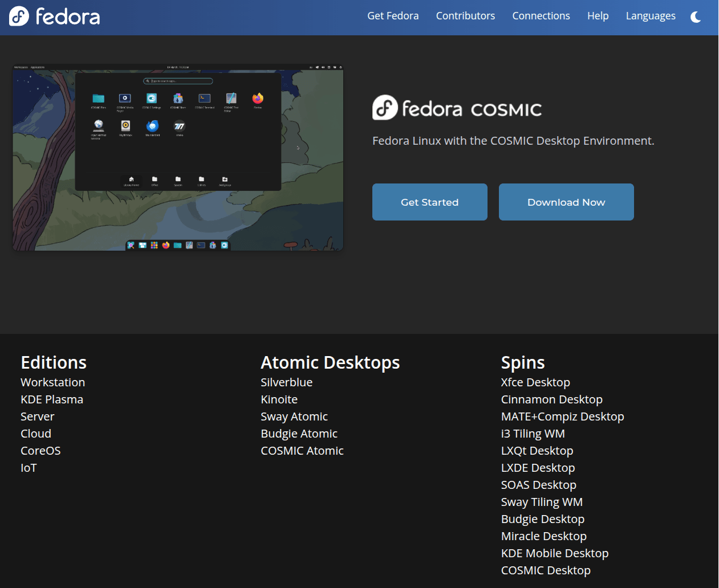Viewport: 719px width, 588px height.
Task: Open the IoT edition link
Action: click(29, 468)
